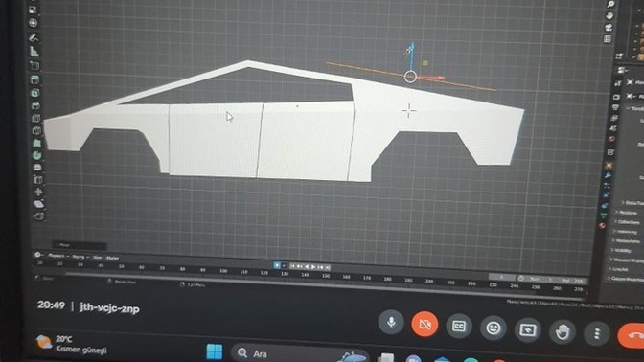Open the Scene properties tab

pos(613,129)
